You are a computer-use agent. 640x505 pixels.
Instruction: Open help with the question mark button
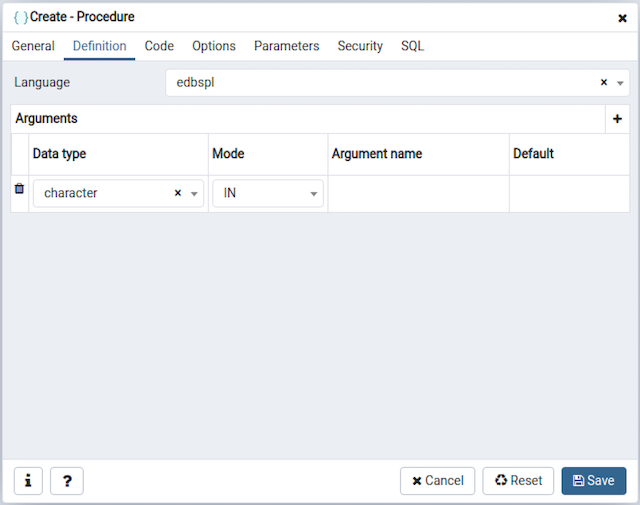tap(67, 481)
